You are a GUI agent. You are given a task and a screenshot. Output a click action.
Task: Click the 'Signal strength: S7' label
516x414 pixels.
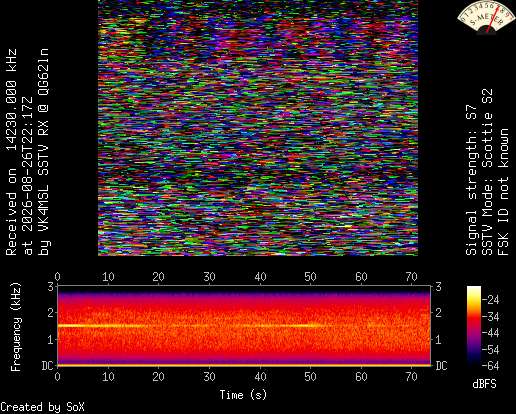tap(472, 180)
